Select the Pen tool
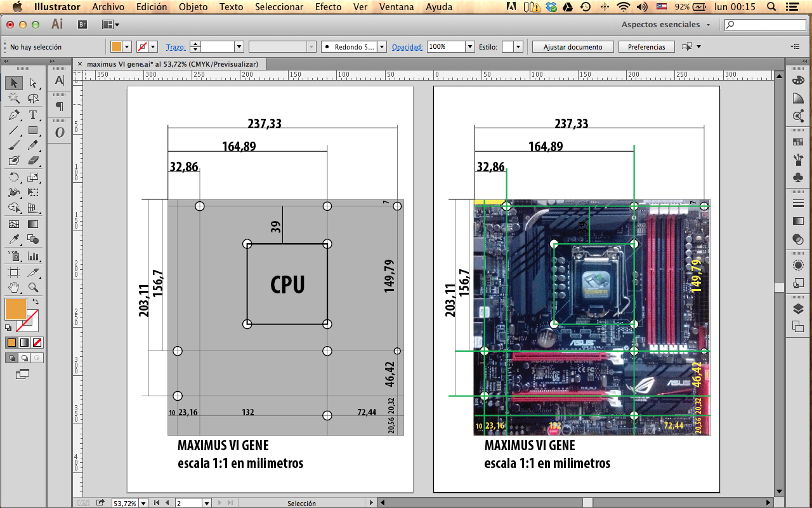The height and width of the screenshot is (508, 812). tap(13, 115)
